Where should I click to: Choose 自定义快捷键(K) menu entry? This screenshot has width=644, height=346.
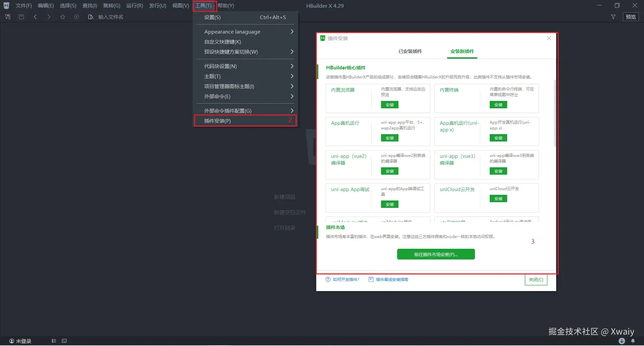(x=246, y=42)
